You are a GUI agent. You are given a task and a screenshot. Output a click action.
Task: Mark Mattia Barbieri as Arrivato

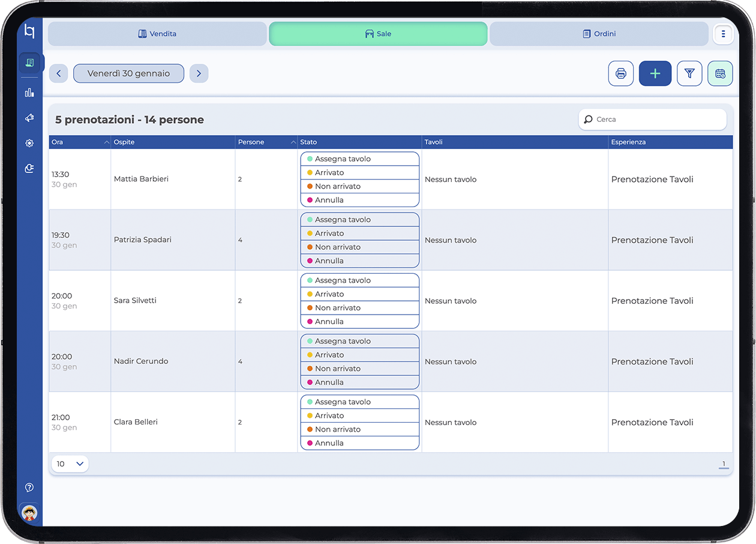[359, 172]
